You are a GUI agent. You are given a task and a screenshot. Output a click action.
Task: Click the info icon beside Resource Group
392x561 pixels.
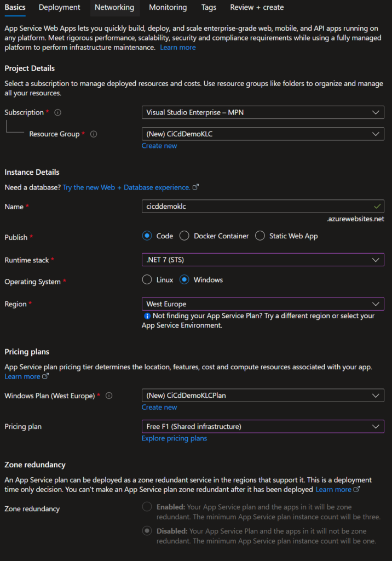94,134
